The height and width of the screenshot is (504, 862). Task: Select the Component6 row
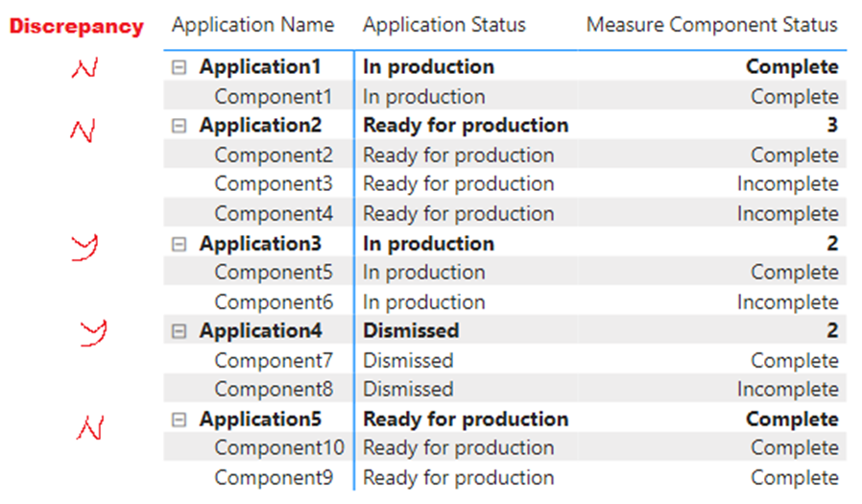pos(505,301)
